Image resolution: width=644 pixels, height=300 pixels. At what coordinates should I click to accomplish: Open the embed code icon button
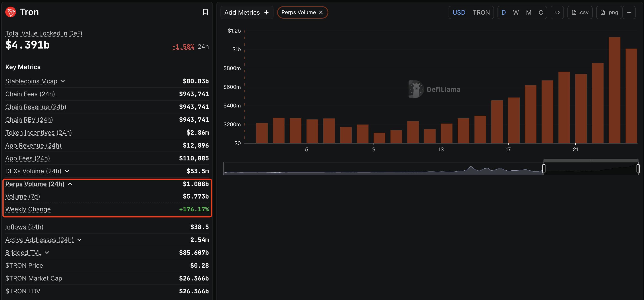coord(557,12)
